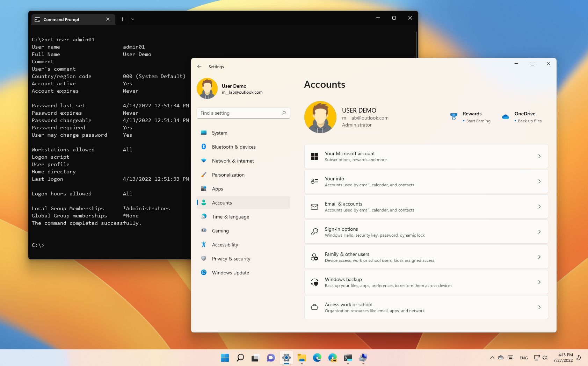The image size is (588, 366).
Task: Open the new tab plus button in Terminal
Action: (122, 19)
